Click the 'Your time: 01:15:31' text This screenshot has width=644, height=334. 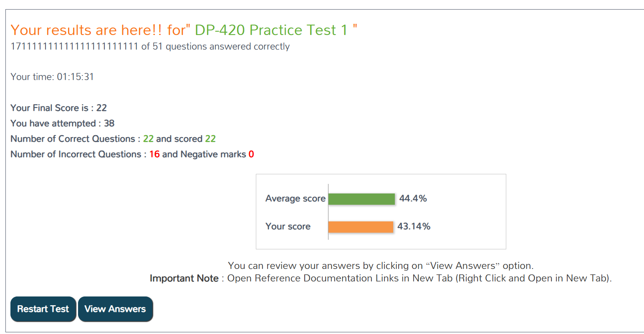point(52,77)
